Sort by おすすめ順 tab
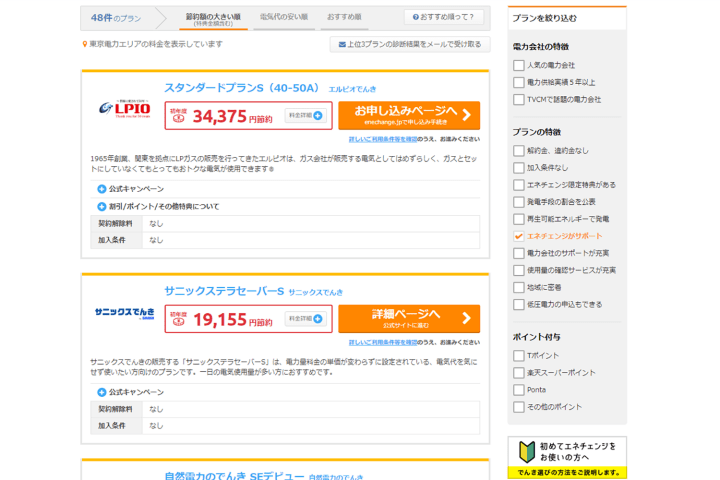Image resolution: width=720 pixels, height=480 pixels. (x=344, y=17)
